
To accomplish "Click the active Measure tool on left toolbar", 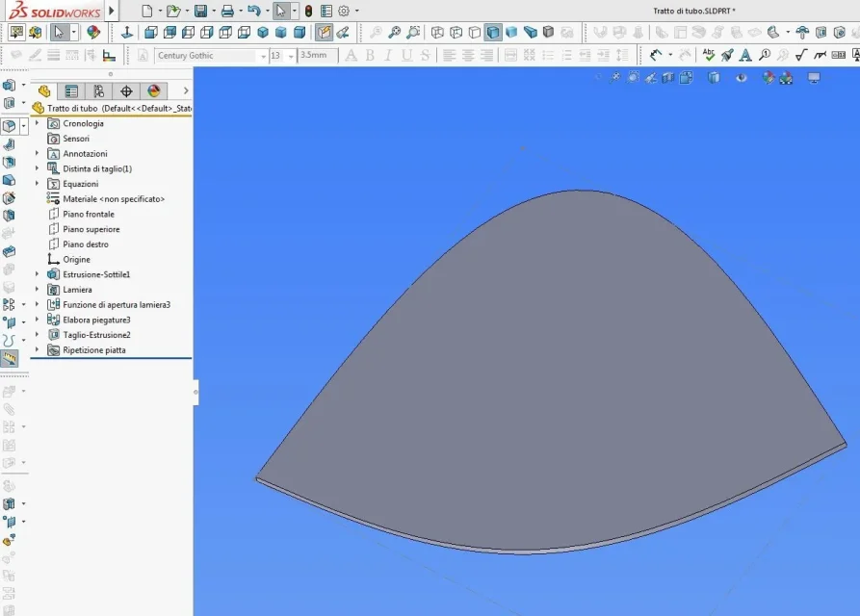I will click(10, 358).
